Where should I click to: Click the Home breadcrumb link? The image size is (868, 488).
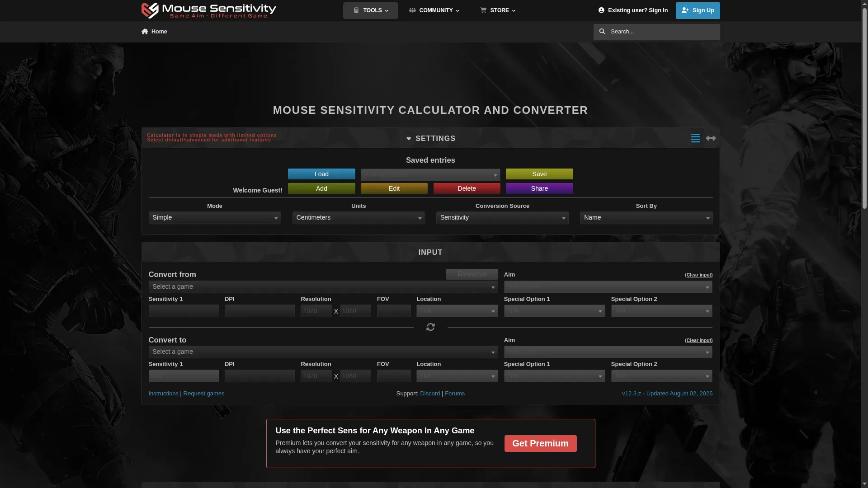coord(154,32)
